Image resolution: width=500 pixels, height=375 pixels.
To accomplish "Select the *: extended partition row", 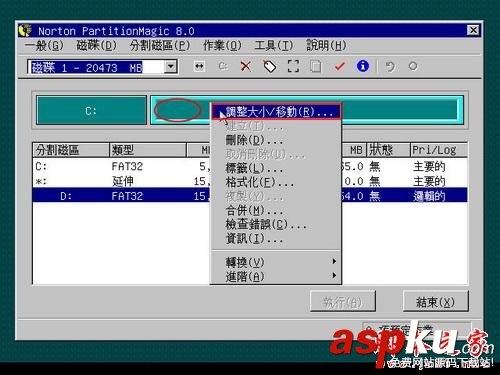I will pyautogui.click(x=250, y=181).
